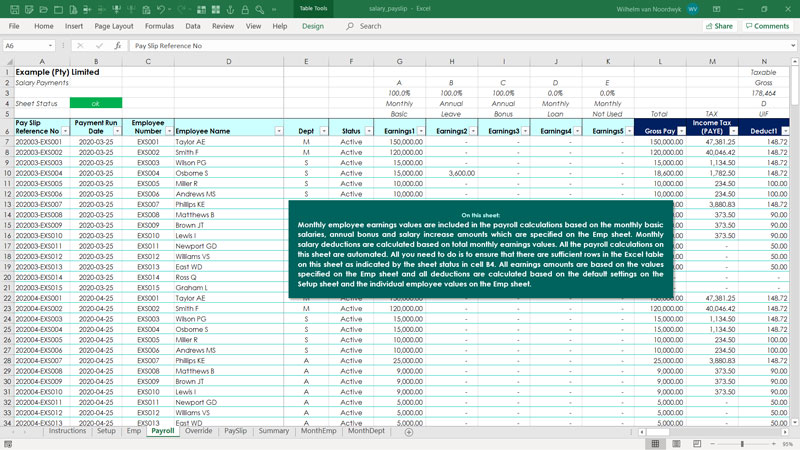The width and height of the screenshot is (800, 450).
Task: Open the Customize Quick Access Toolbar dropdown
Action: click(x=274, y=9)
